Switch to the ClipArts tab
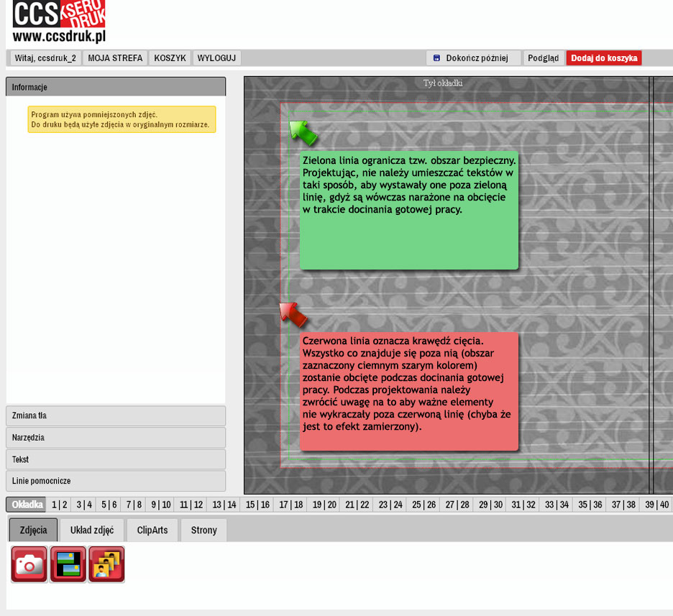This screenshot has height=616, width=673. click(152, 530)
